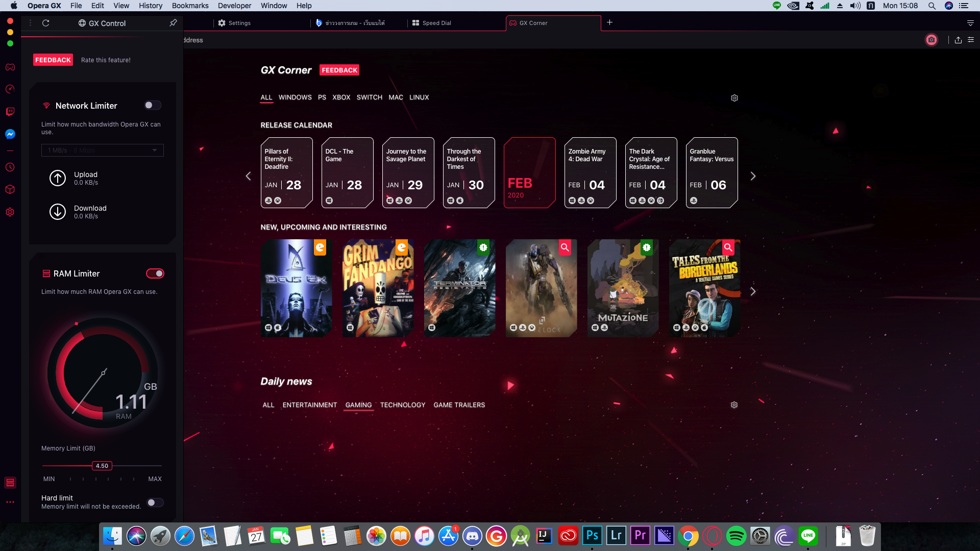
Task: Show more new and upcoming games
Action: point(753,291)
